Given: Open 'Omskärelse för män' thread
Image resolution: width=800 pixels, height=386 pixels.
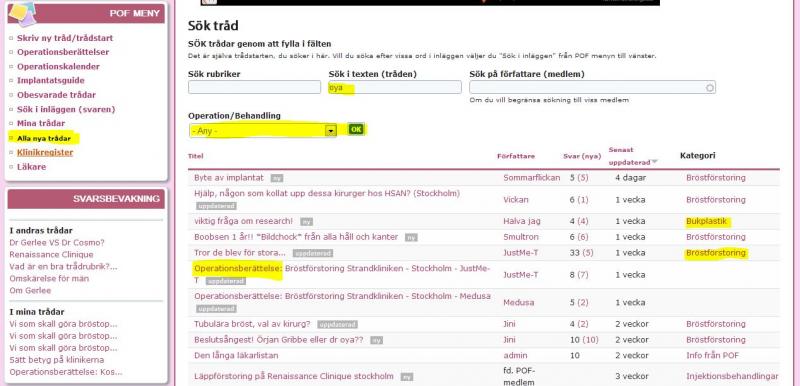Looking at the screenshot, I should (49, 278).
